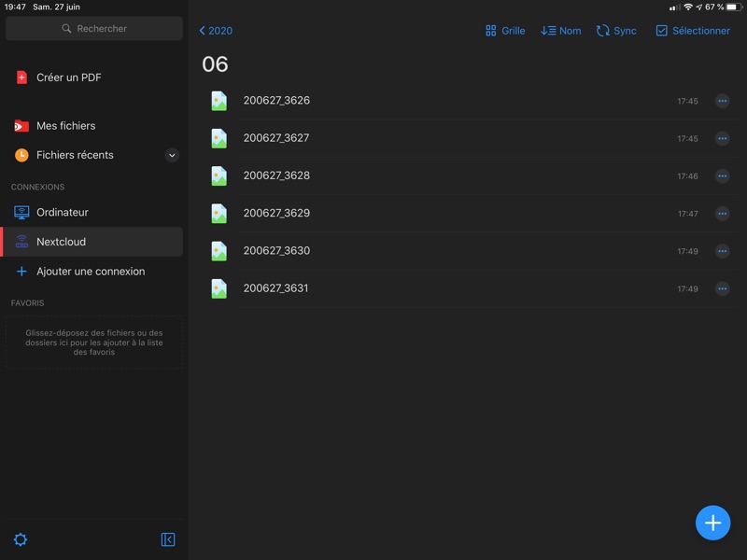This screenshot has width=747, height=560.
Task: Open more options for 200627_3629
Action: pyautogui.click(x=722, y=214)
